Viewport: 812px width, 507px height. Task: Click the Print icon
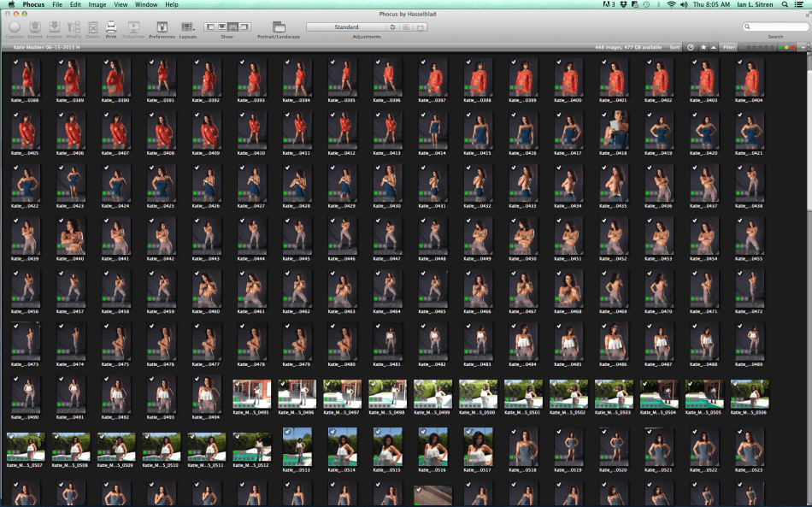click(x=110, y=28)
